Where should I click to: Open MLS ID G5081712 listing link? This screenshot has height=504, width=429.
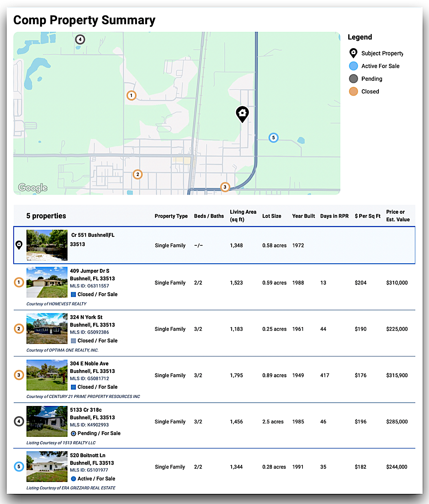[89, 379]
